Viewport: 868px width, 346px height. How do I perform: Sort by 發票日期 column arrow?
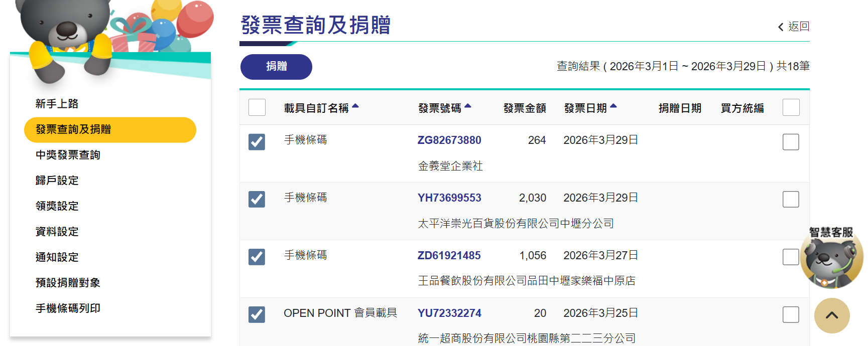tap(613, 106)
